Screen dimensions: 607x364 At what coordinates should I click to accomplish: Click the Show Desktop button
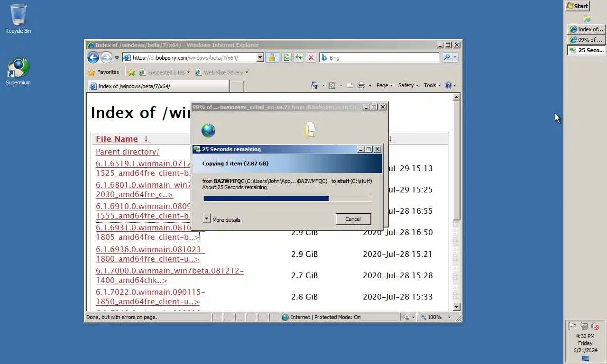(x=585, y=359)
